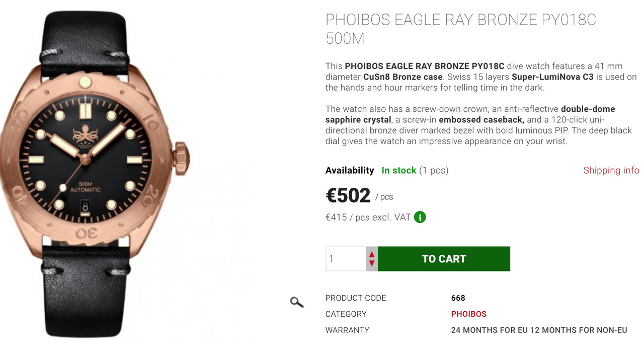Click the magnifier zoom icon beside the watch
Viewport: 644px width, 345px height.
pyautogui.click(x=297, y=302)
